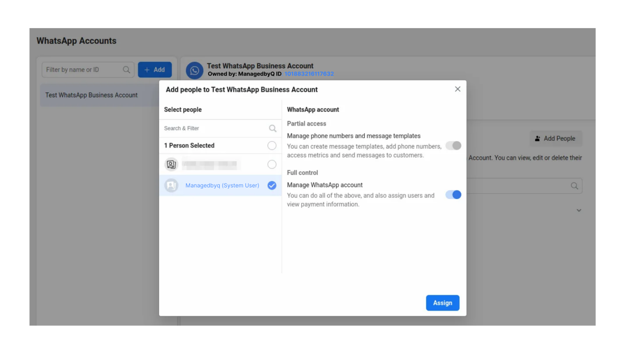Click the Assign button

(443, 303)
